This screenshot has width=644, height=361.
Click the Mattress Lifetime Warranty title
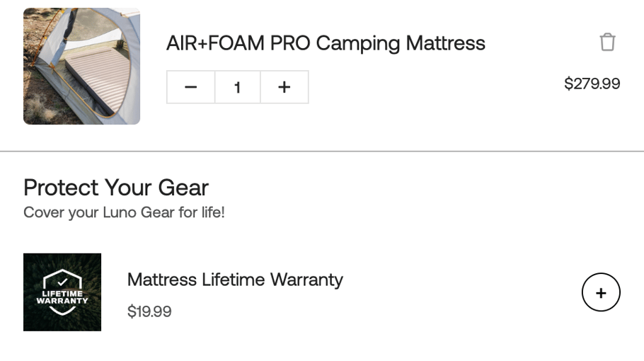235,280
